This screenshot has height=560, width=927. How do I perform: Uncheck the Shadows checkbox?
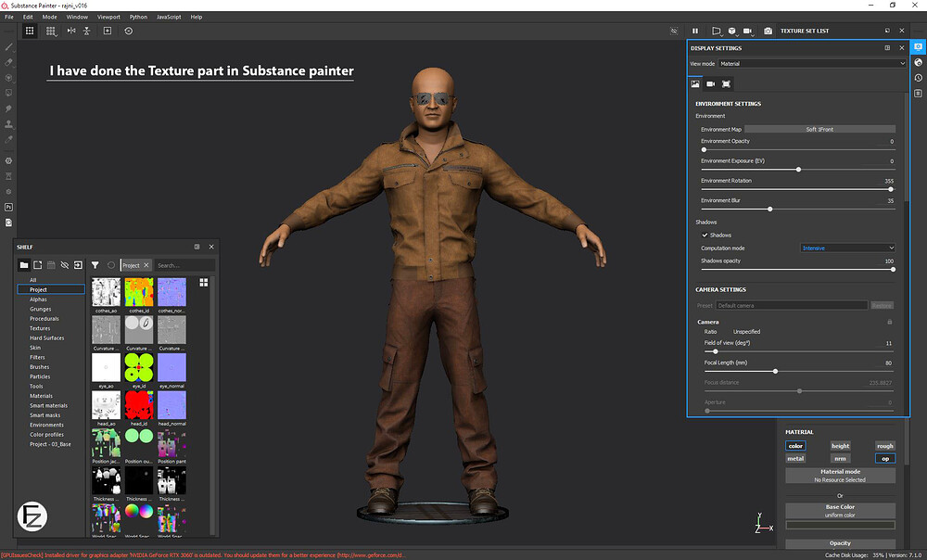pyautogui.click(x=705, y=235)
